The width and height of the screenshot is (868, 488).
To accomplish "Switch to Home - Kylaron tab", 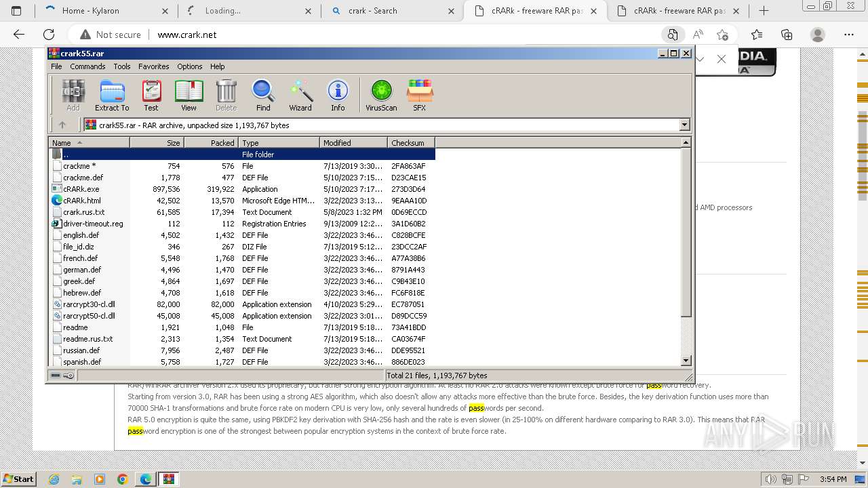I will pyautogui.click(x=106, y=11).
